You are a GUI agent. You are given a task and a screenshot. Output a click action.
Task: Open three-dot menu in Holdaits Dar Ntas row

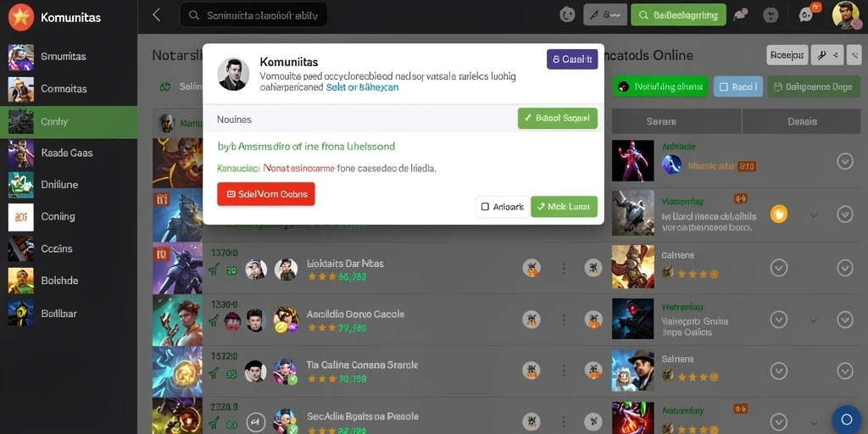[x=564, y=269]
